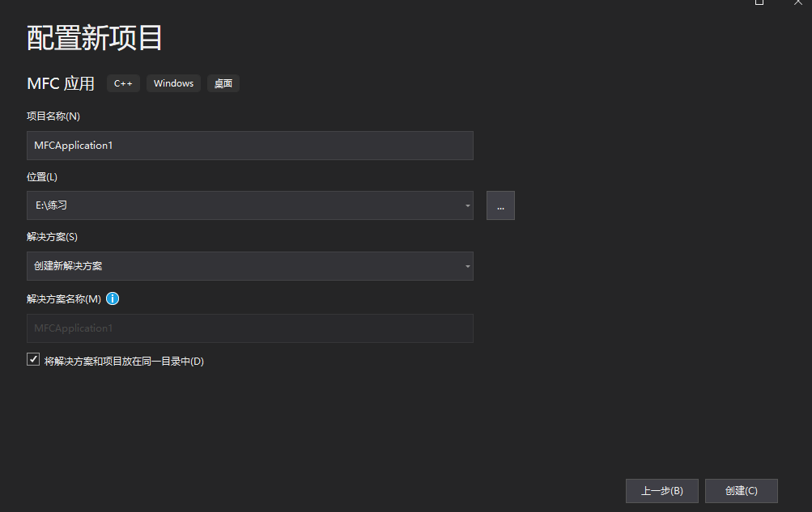
Task: Click the browse button with three dots
Action: click(x=500, y=205)
